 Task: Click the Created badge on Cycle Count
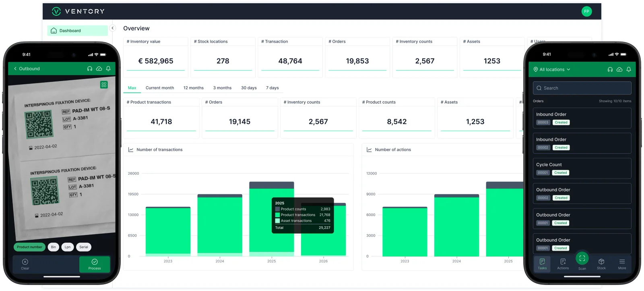pyautogui.click(x=560, y=173)
